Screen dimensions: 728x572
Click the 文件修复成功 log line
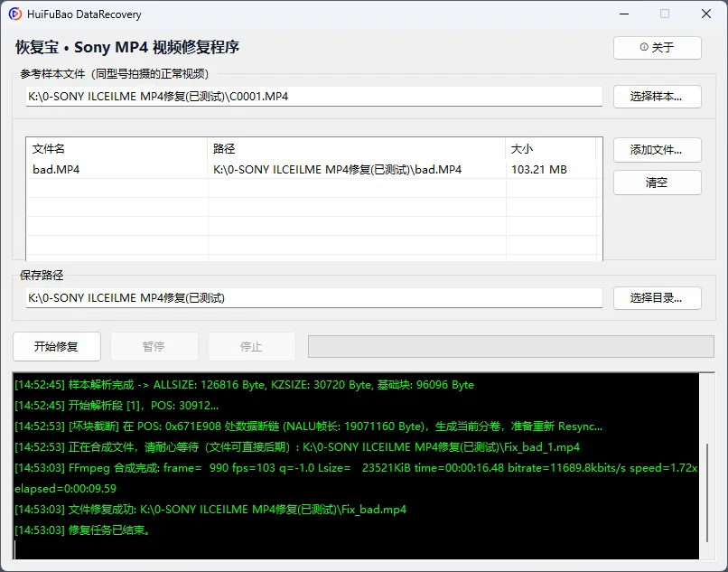210,510
